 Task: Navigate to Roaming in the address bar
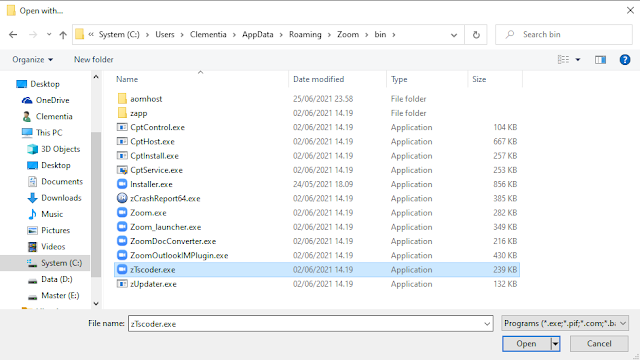(305, 35)
